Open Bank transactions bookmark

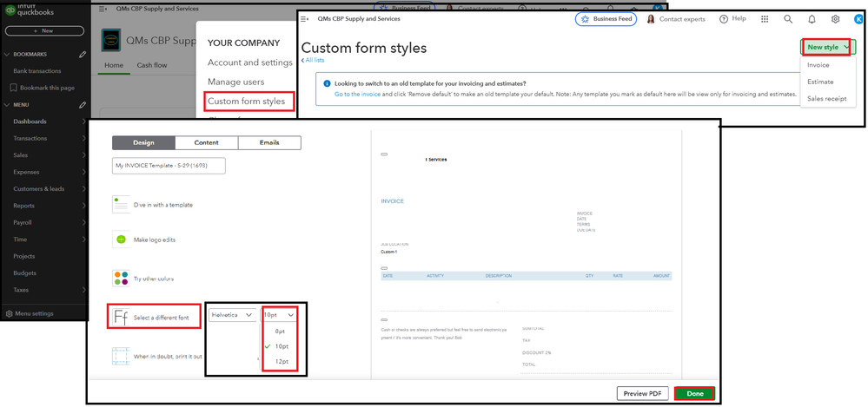tap(37, 71)
